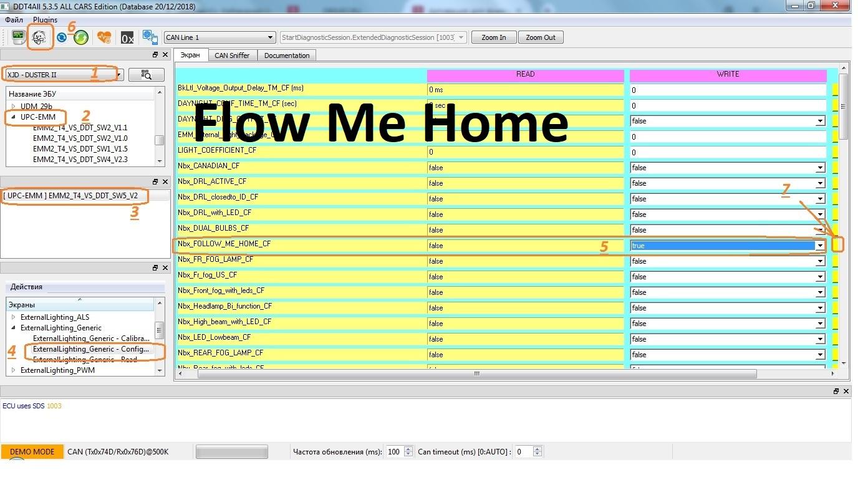This screenshot has height=485, width=868.
Task: Click the QR search button beside vehicle selector
Action: [x=146, y=75]
